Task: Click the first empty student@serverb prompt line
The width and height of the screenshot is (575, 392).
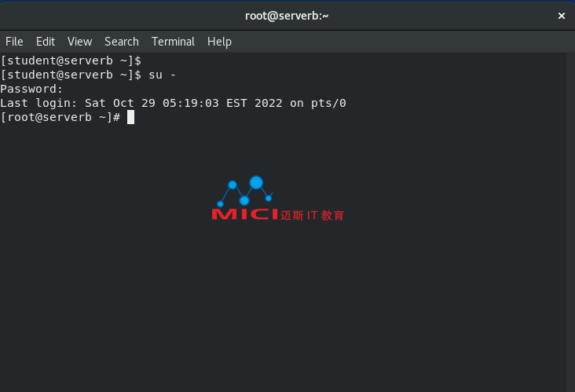Action: 71,60
